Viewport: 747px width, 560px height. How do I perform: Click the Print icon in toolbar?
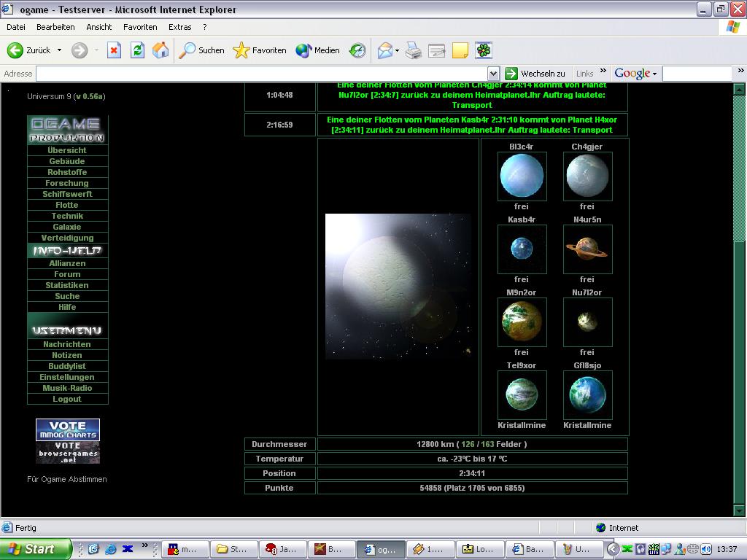tap(414, 50)
